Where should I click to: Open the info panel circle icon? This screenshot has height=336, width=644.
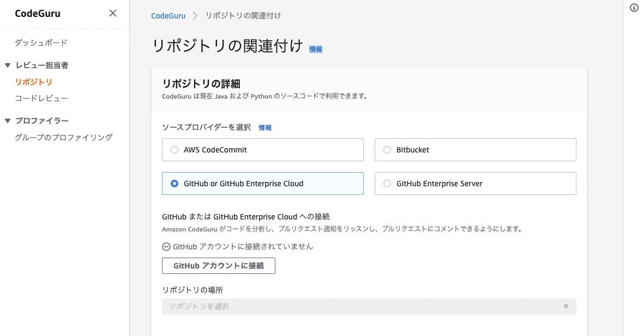[x=634, y=8]
